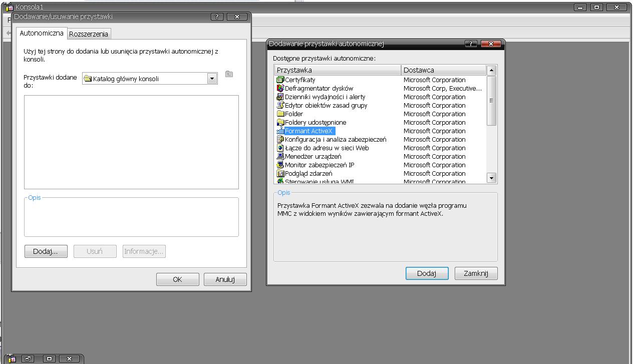Screen dimensions: 634x364
Task: Select the Menedżer urządzeń icon
Action: (x=280, y=156)
